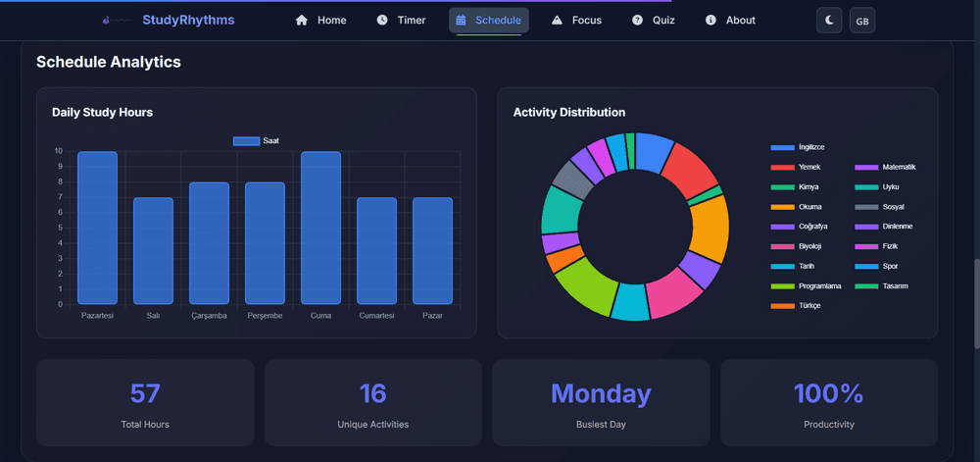This screenshot has height=462, width=980.
Task: Click the StudyRhythms brand name link
Action: pos(188,20)
